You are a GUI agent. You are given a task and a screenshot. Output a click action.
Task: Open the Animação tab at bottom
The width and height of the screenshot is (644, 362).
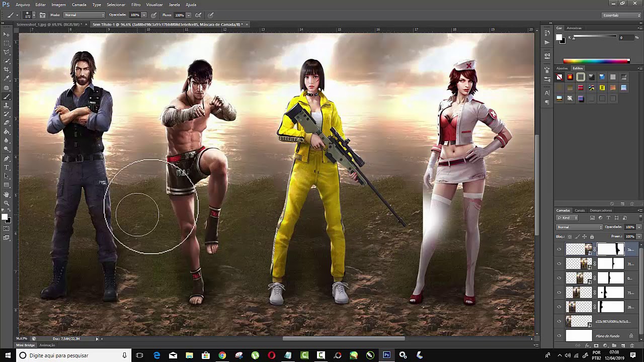(47, 345)
